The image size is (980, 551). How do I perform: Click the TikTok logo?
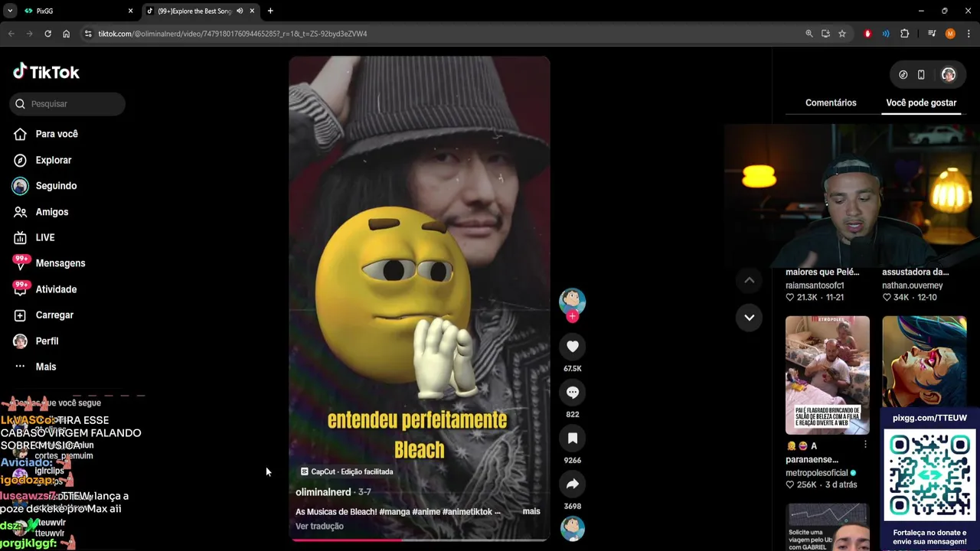tap(46, 72)
